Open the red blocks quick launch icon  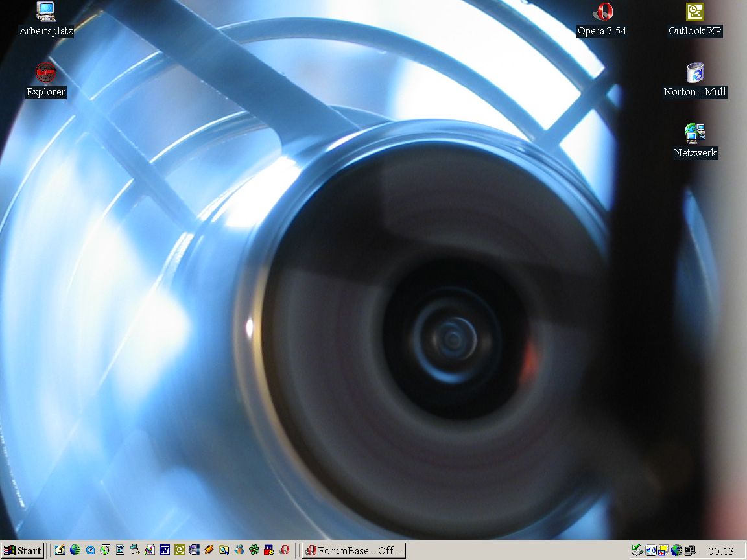pyautogui.click(x=268, y=550)
